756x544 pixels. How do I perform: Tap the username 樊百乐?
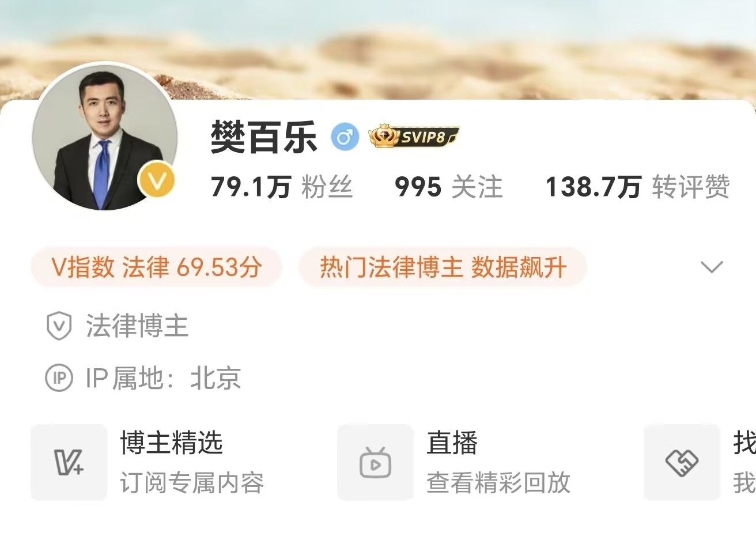click(x=264, y=138)
